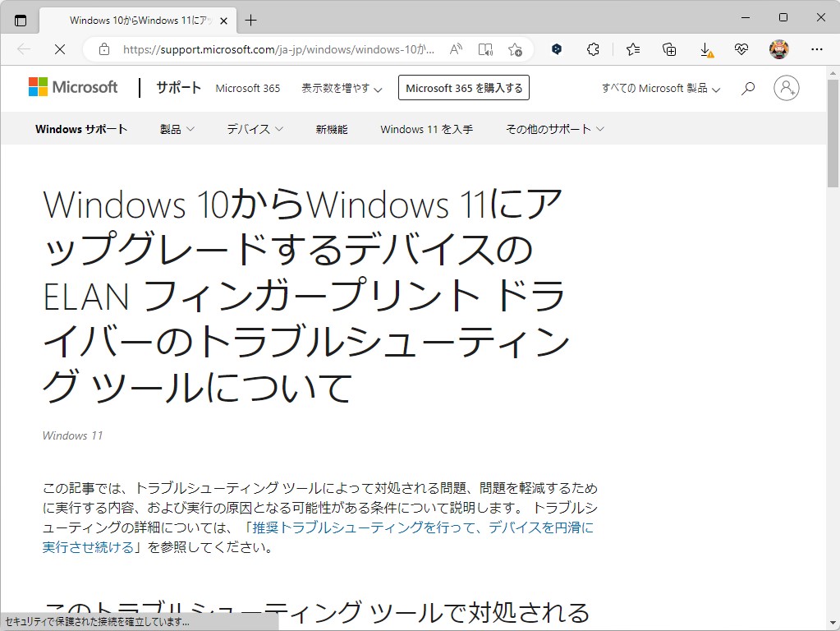Open Browser essentials heart icon
Screen dimensions: 840x631
tap(741, 49)
